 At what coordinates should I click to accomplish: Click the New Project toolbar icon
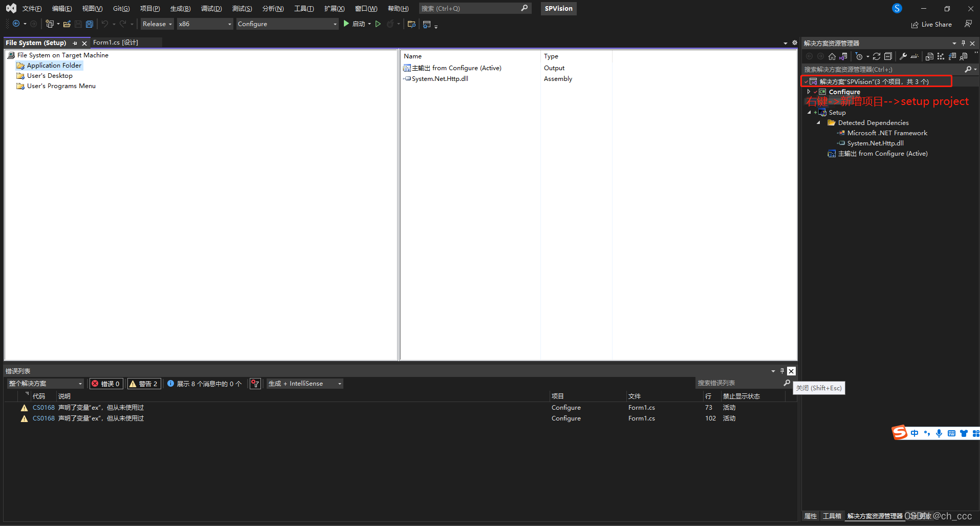(x=50, y=24)
